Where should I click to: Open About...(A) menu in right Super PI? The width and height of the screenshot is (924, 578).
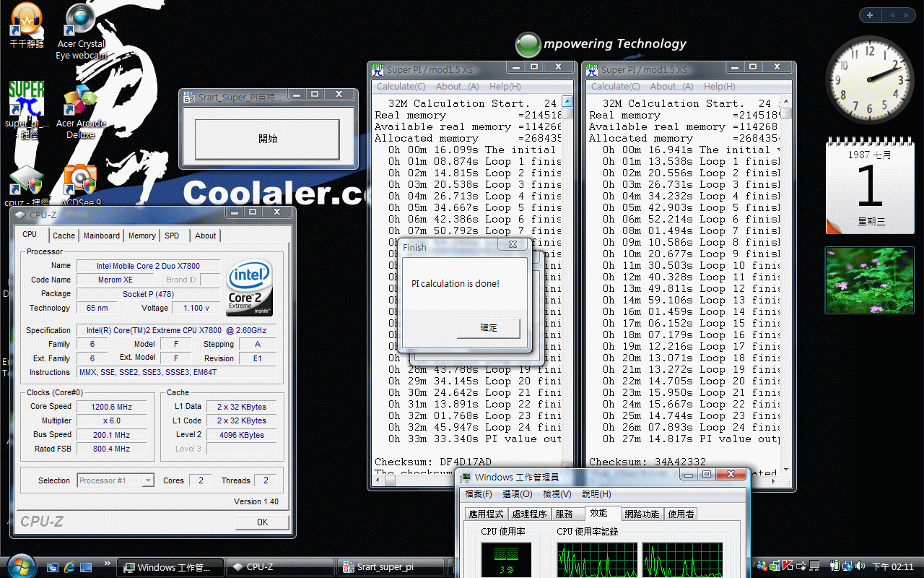671,87
